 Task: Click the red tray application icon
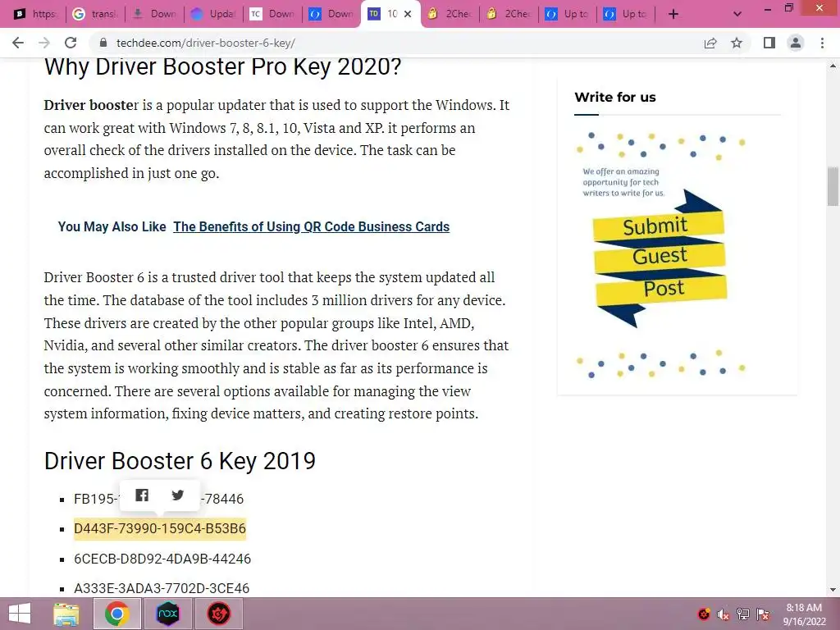coord(704,614)
